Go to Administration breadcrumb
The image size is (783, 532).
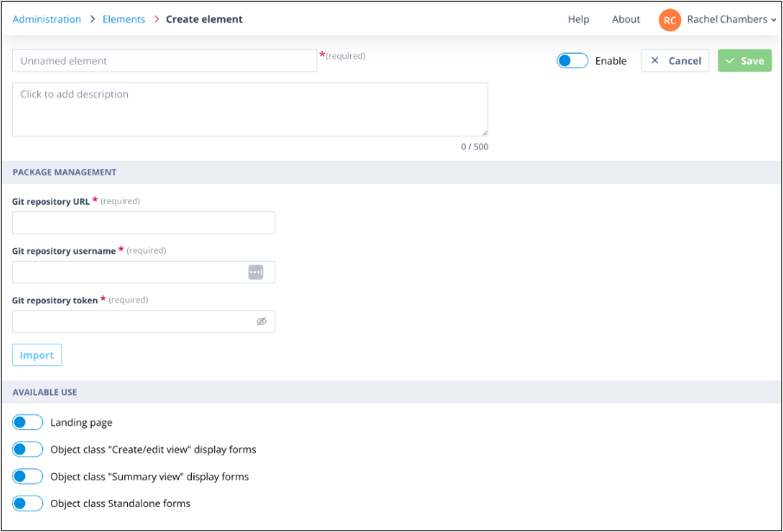(47, 20)
